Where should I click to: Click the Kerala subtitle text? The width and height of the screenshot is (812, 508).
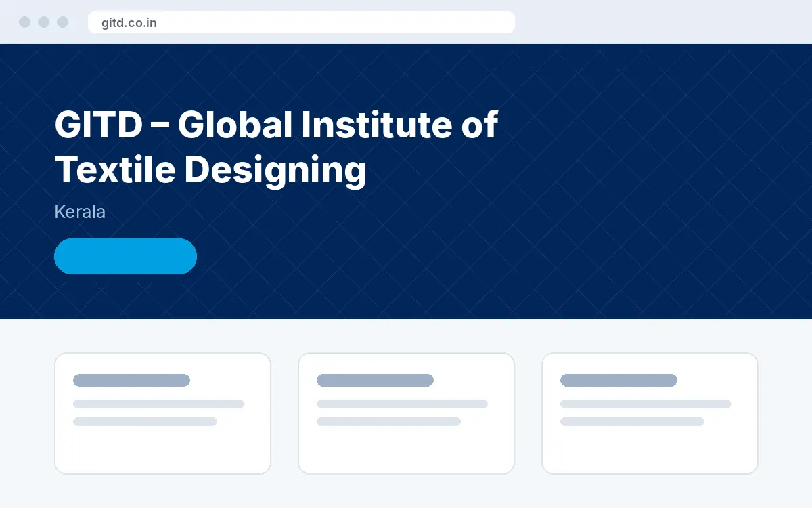coord(80,212)
